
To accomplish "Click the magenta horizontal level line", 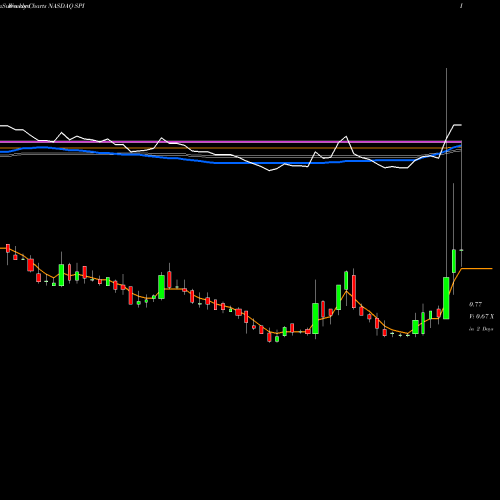I will pyautogui.click(x=231, y=142).
